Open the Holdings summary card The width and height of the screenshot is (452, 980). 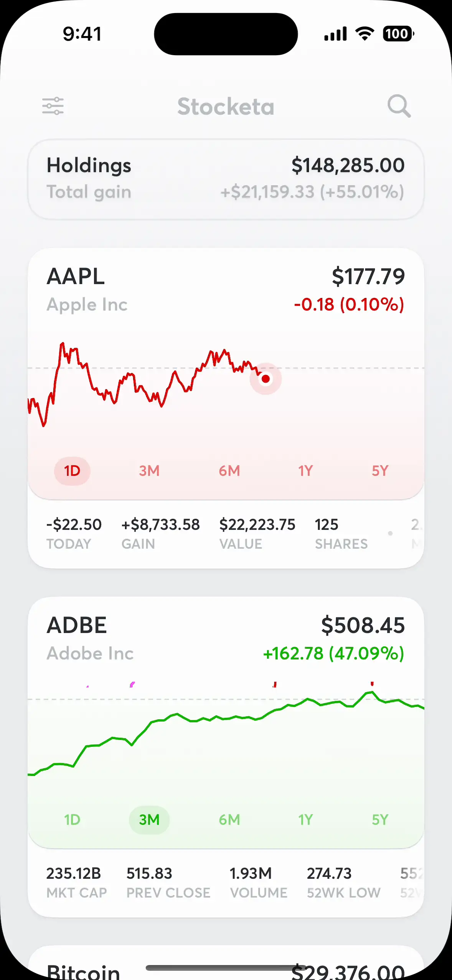[226, 179]
